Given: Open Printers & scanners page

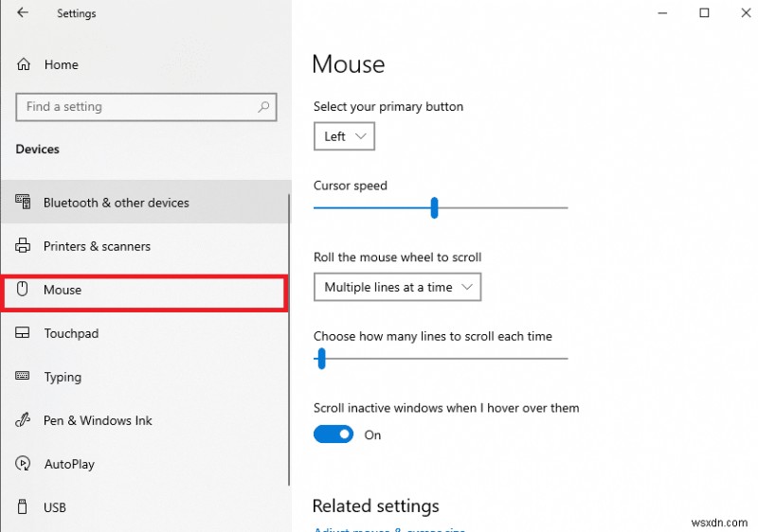Looking at the screenshot, I should [145, 246].
